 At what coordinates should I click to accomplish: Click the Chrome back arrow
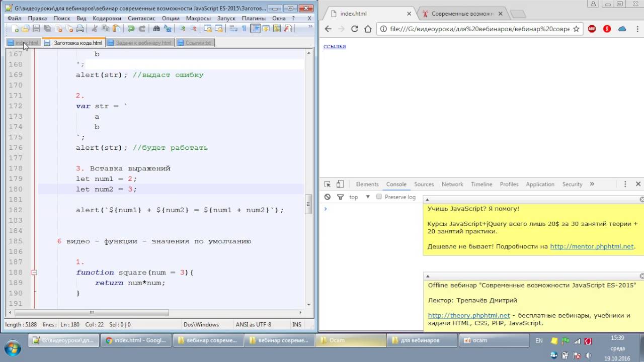(x=328, y=29)
